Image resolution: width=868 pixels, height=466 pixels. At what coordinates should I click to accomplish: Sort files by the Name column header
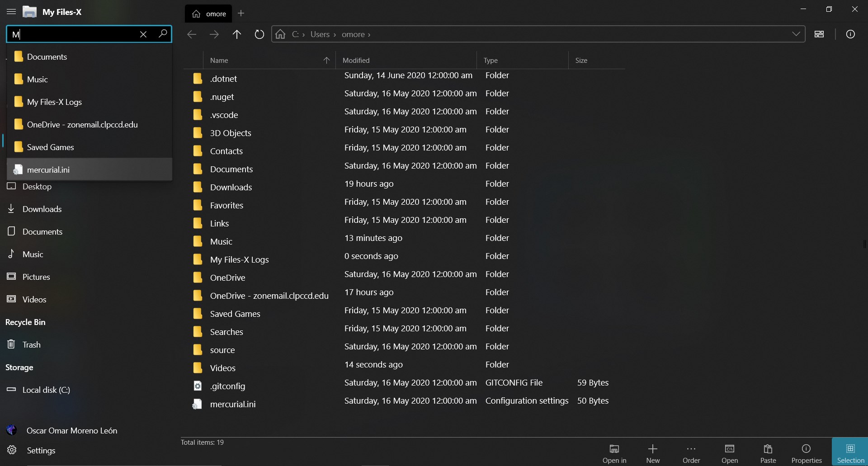coord(220,60)
